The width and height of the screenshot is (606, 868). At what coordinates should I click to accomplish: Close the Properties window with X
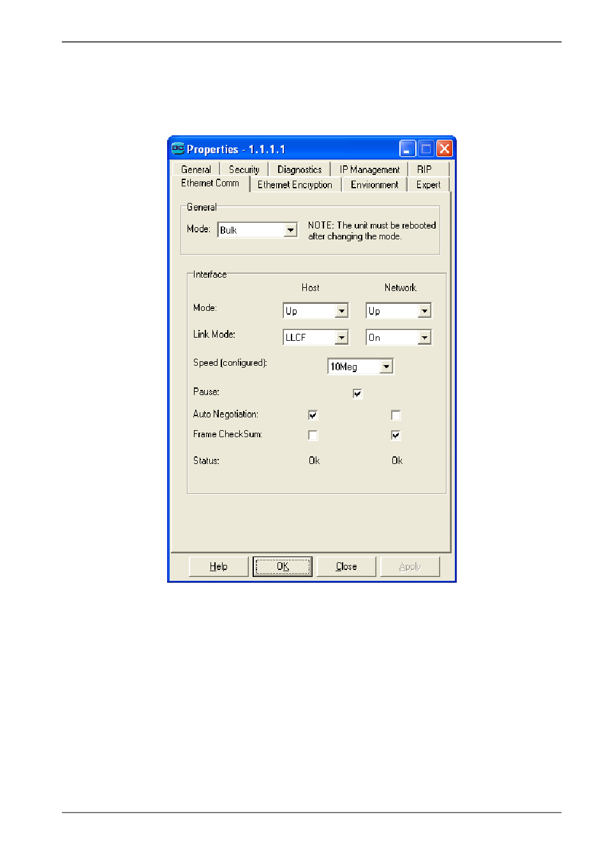(x=445, y=149)
